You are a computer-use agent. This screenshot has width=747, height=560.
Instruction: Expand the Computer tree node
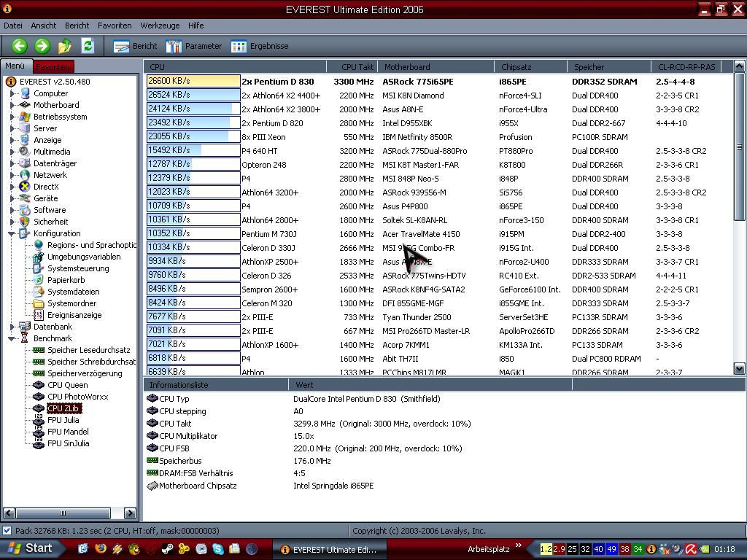tap(12, 93)
